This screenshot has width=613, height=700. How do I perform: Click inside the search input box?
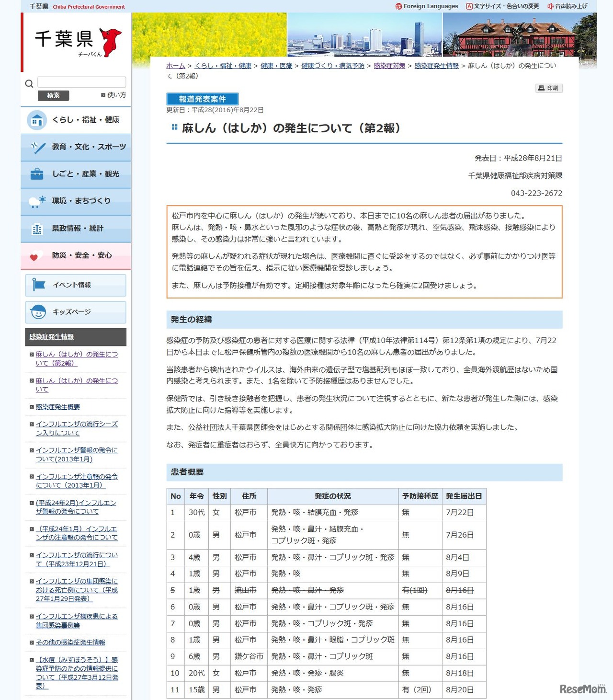tap(81, 81)
